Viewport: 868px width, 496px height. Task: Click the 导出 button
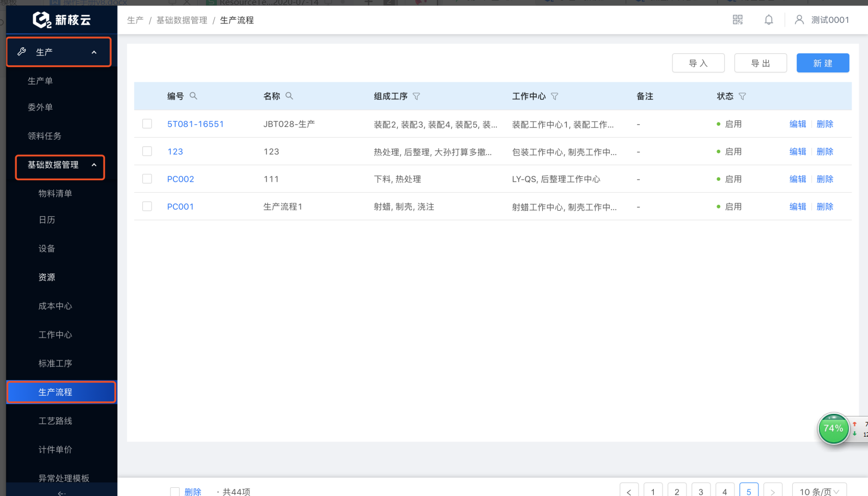click(x=761, y=63)
